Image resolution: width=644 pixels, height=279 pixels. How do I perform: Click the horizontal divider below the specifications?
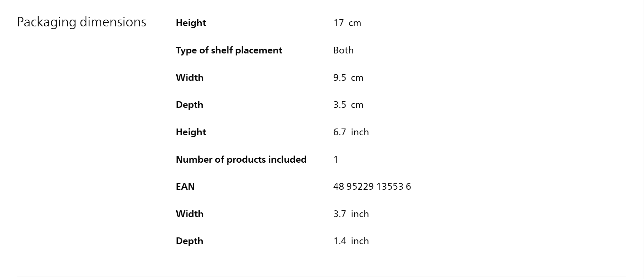pyautogui.click(x=321, y=277)
